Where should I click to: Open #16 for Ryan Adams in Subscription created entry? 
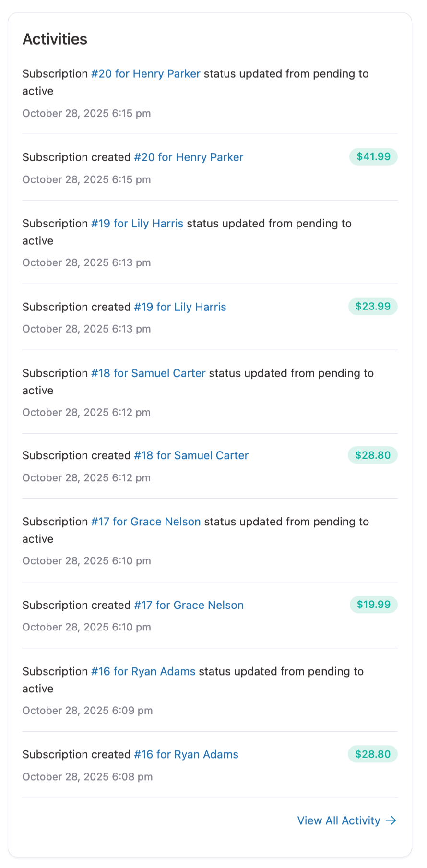pos(186,754)
